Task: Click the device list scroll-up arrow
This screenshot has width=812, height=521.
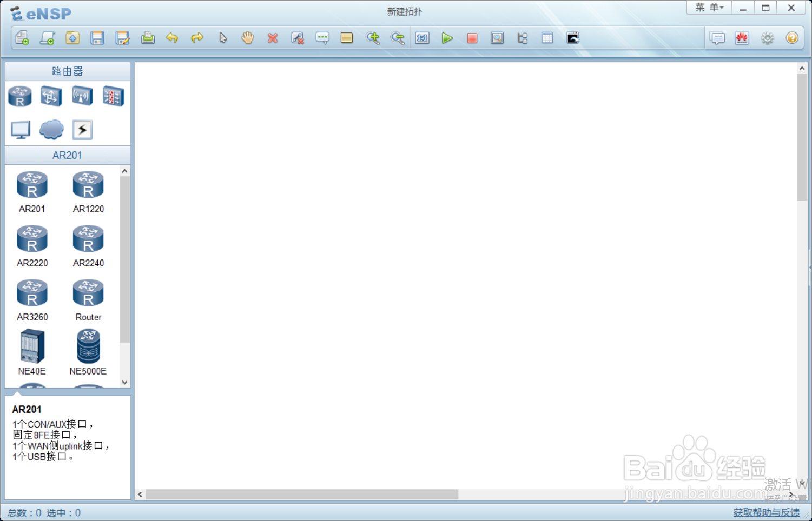Action: click(x=125, y=171)
